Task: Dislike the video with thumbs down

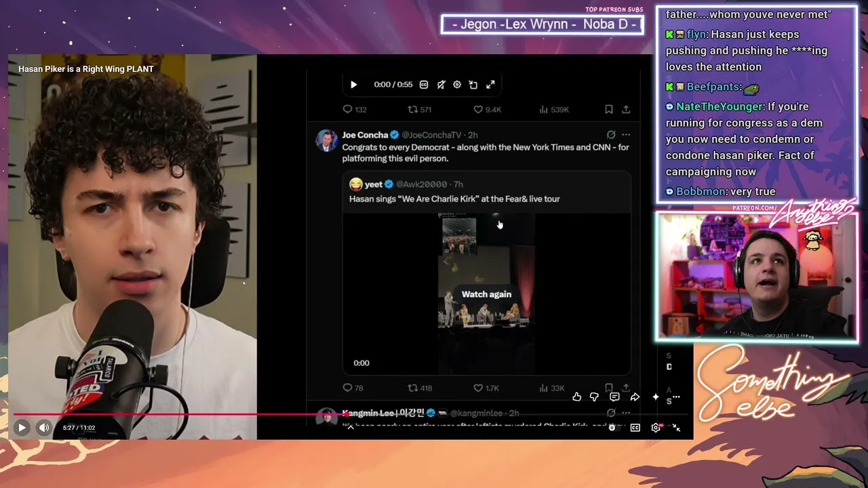Action: pos(595,397)
